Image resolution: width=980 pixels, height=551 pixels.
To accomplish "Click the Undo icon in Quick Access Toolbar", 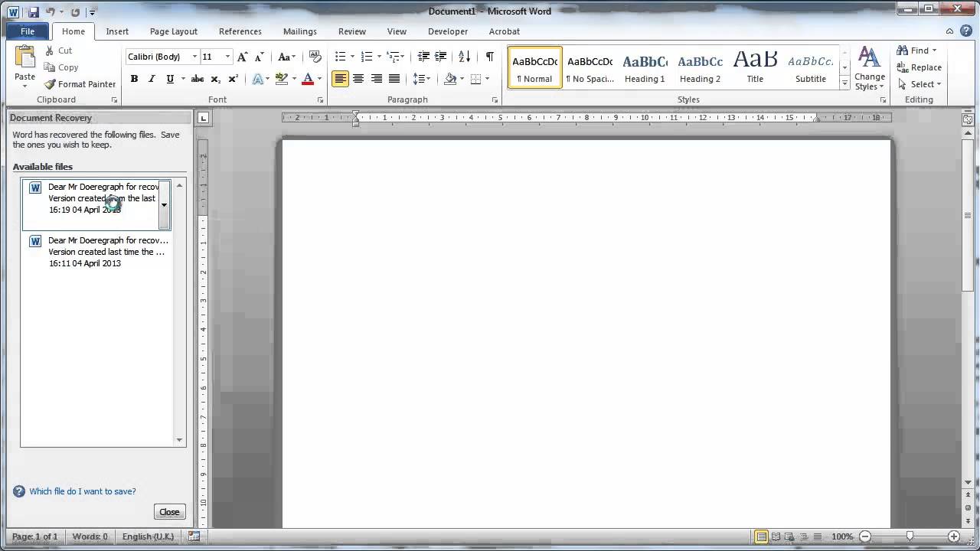I will [x=51, y=12].
